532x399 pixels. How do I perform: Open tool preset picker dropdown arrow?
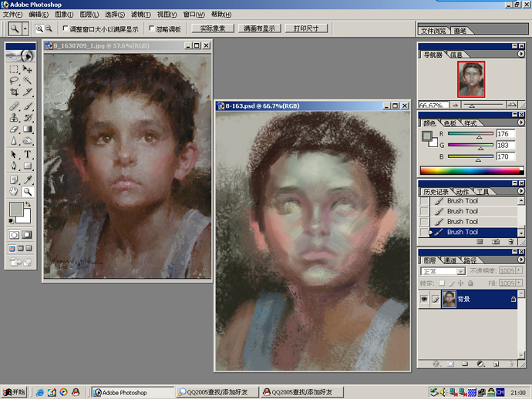25,28
